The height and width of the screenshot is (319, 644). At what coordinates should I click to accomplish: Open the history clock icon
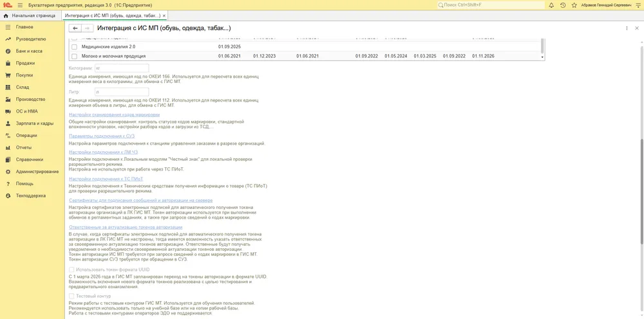(563, 5)
